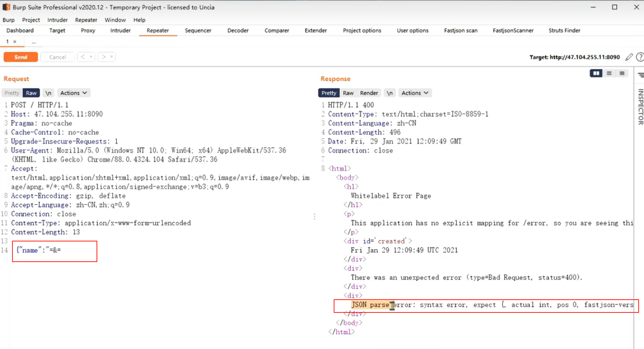Select the top/bottom horizontal layout icon
644x349 pixels.
609,73
